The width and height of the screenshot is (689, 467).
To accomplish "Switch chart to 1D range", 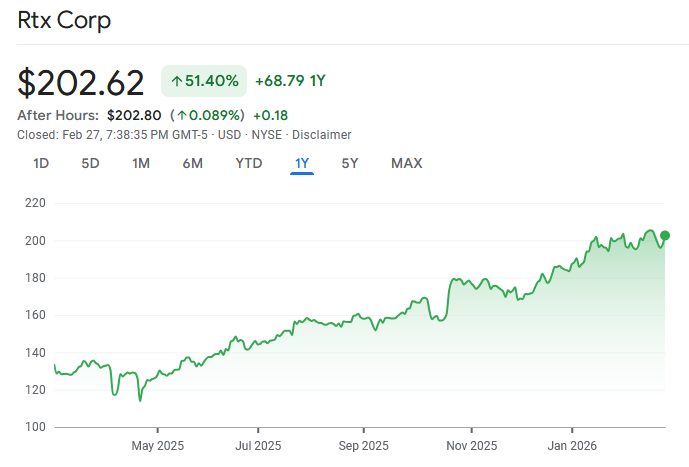I will [41, 163].
